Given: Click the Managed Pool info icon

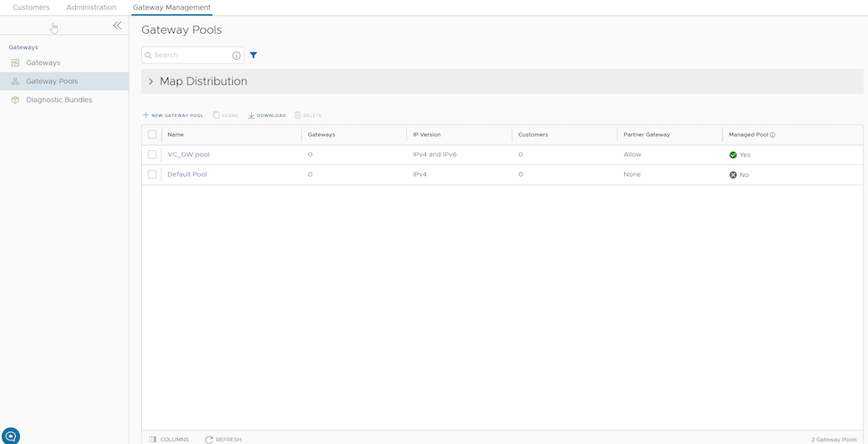Looking at the screenshot, I should click(772, 135).
